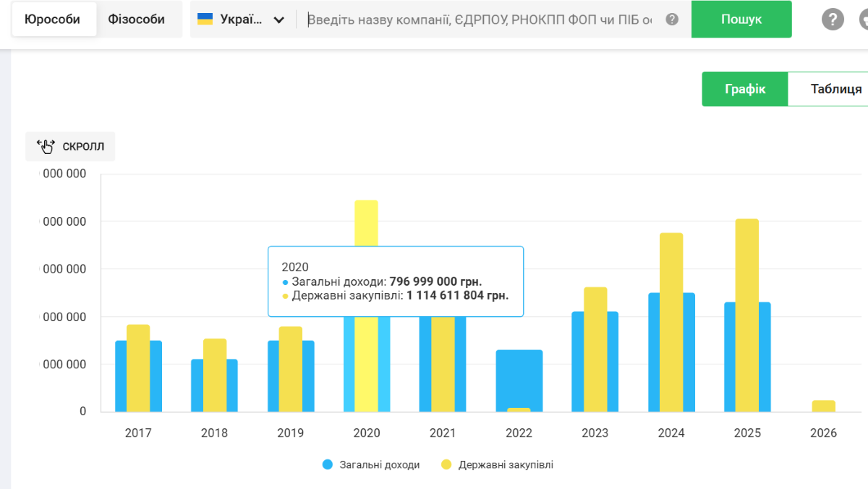Switch to Фізособи search mode
Viewport: 868px width, 489px height.
tap(136, 20)
